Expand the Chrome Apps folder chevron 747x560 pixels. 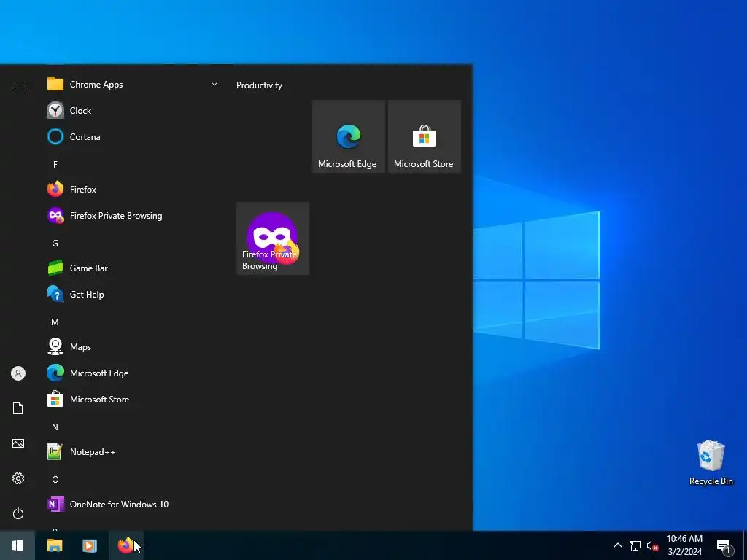point(214,85)
